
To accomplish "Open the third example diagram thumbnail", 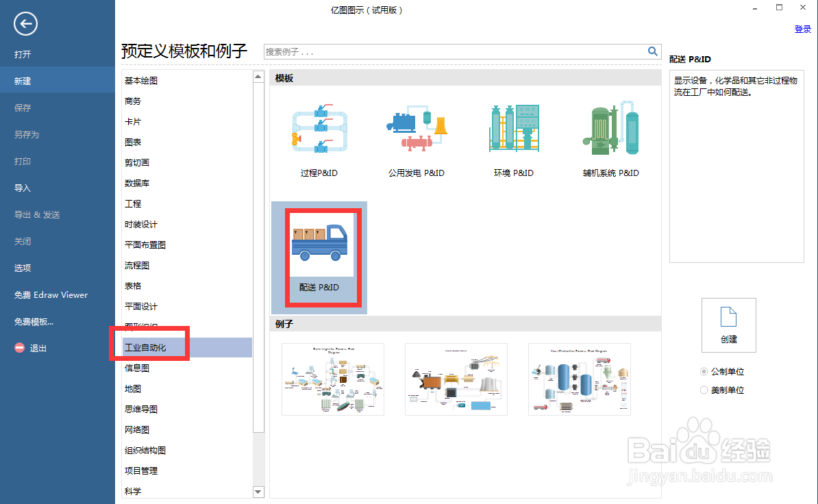I will (579, 379).
